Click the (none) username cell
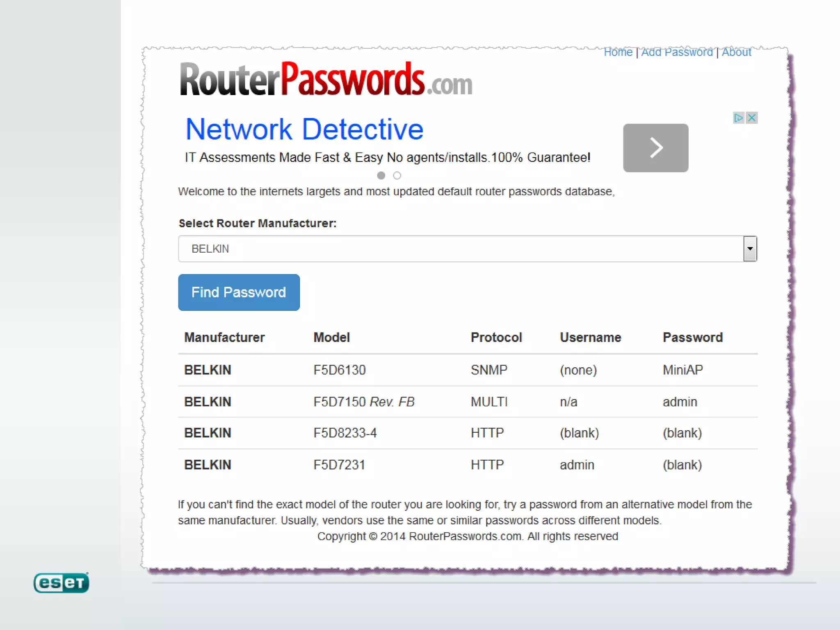840x630 pixels. tap(578, 370)
